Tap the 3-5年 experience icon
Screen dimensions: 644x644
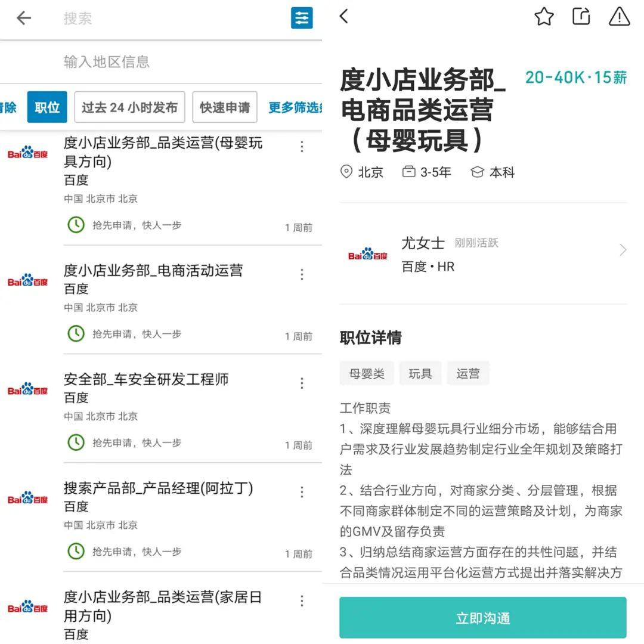[408, 171]
